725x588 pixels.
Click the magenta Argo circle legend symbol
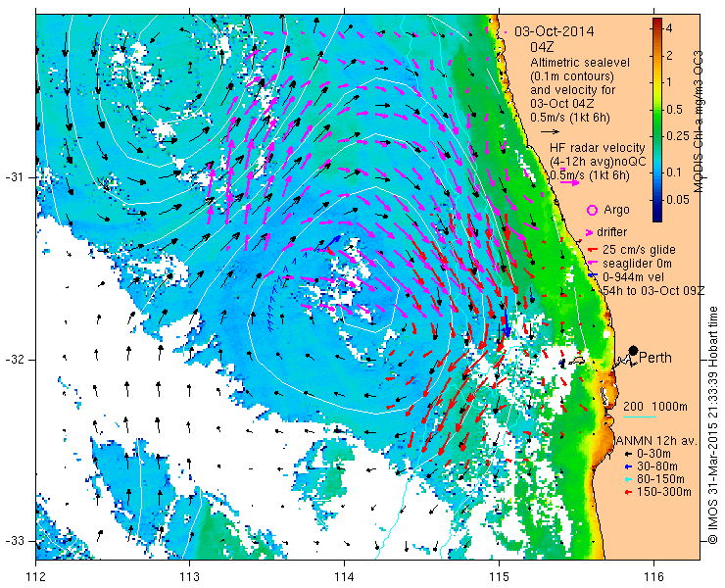tap(592, 210)
